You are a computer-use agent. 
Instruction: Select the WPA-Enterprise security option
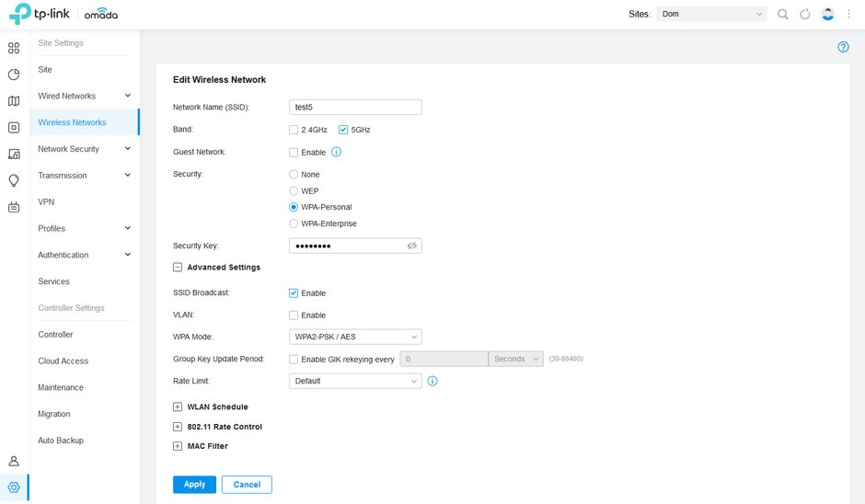[294, 223]
